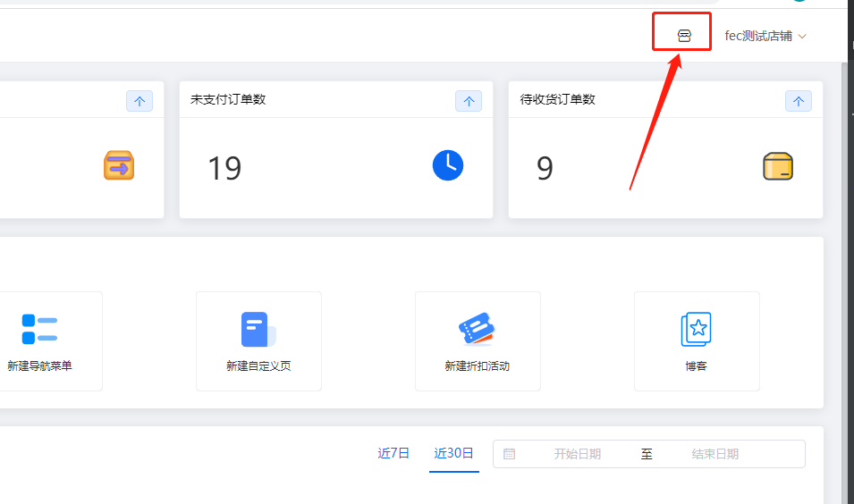Switch to the 近7日 tab
The width and height of the screenshot is (854, 504).
click(x=393, y=453)
